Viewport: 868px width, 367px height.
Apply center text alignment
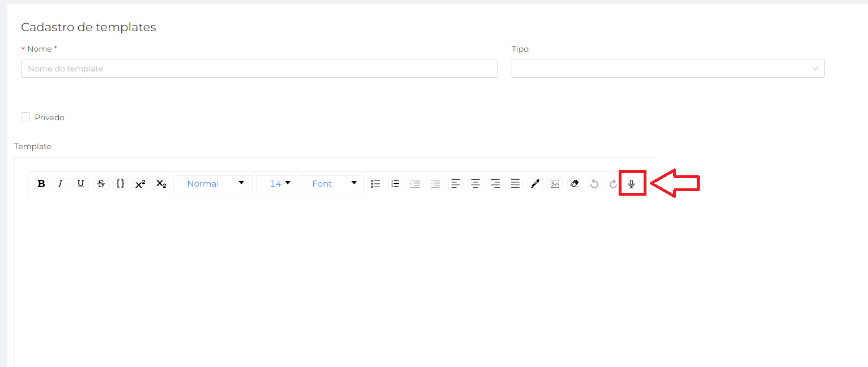click(475, 183)
